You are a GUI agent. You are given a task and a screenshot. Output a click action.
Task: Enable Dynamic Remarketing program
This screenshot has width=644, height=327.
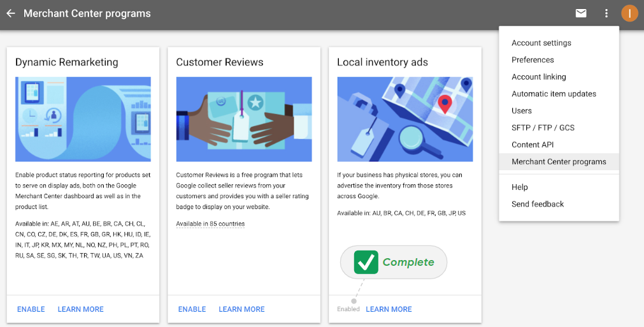click(31, 309)
